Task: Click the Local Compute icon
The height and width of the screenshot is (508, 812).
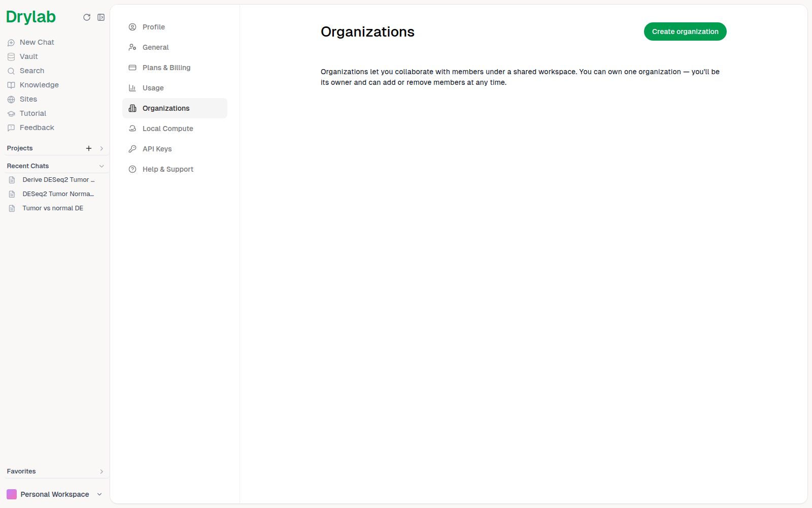Action: 132,129
